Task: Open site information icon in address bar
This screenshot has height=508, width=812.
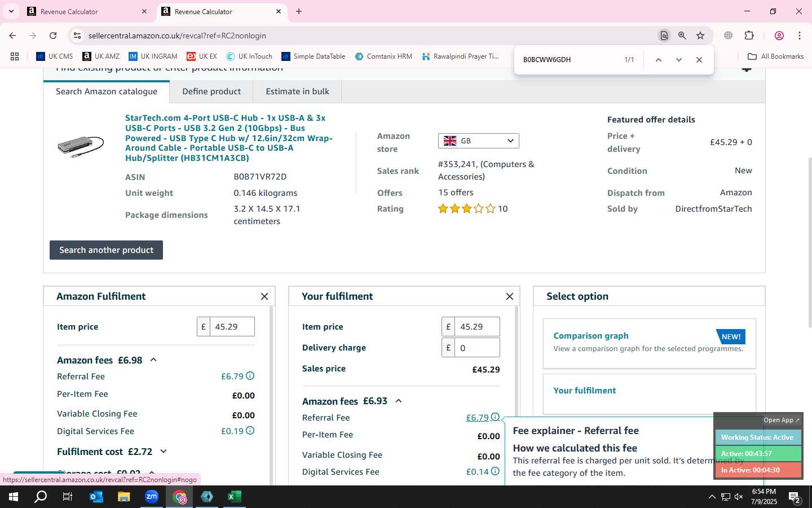Action: 77,36
